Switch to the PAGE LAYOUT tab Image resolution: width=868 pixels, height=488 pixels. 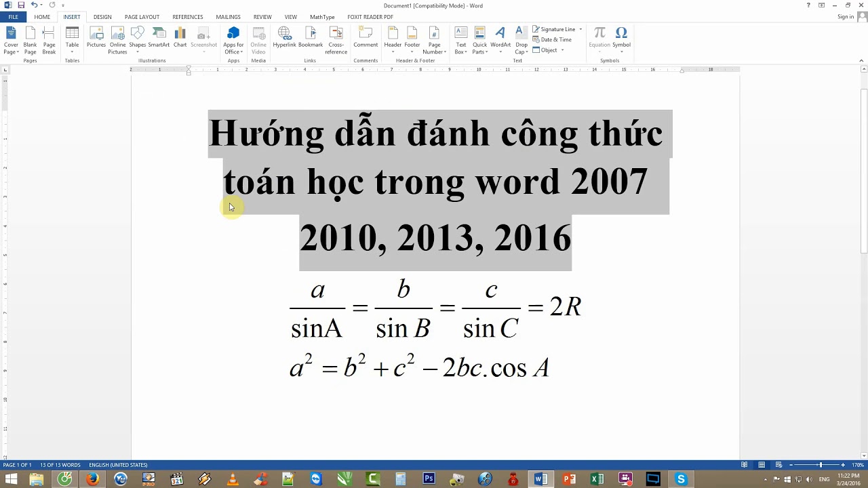pos(142,17)
